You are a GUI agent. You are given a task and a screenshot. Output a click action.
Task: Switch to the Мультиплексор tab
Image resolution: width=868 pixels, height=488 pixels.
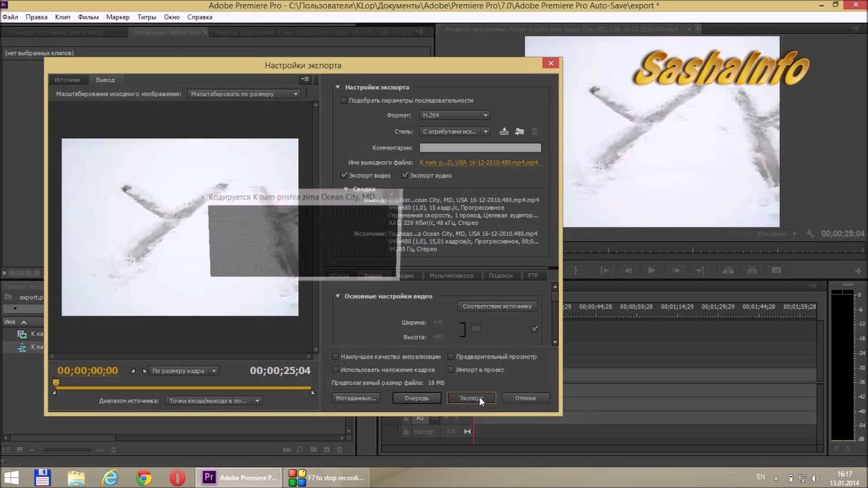pyautogui.click(x=451, y=276)
